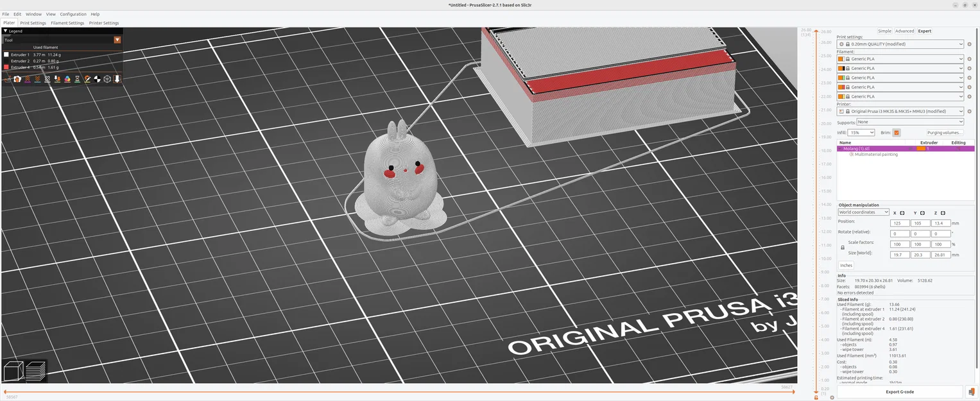Click the horizontal moves slider bar
This screenshot has height=401, width=980.
click(398, 391)
